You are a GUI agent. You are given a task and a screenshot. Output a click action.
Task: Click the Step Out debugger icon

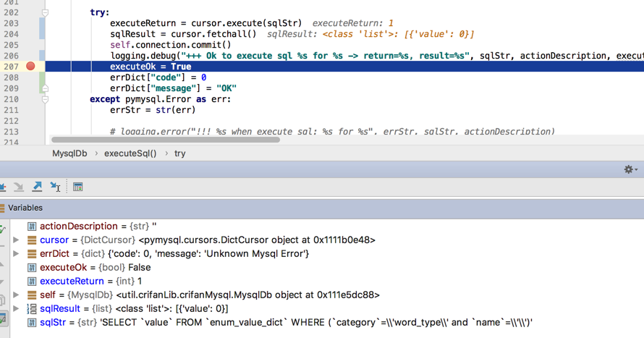[x=37, y=187]
